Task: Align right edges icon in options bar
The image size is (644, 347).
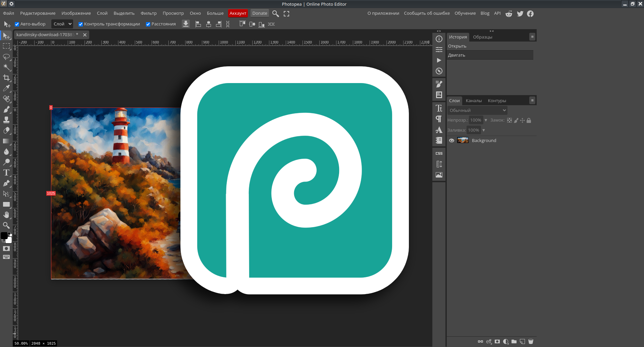Action: pos(218,24)
